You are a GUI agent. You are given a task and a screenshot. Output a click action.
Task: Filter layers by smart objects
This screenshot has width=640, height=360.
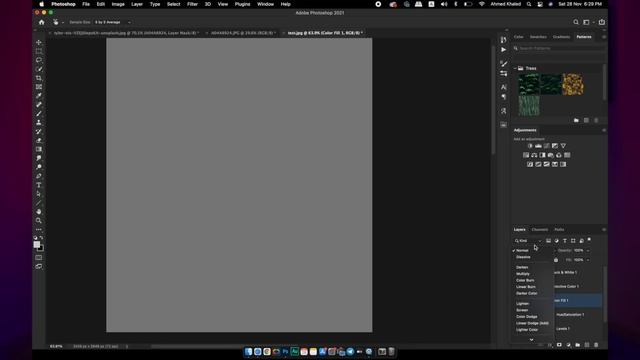tap(581, 241)
